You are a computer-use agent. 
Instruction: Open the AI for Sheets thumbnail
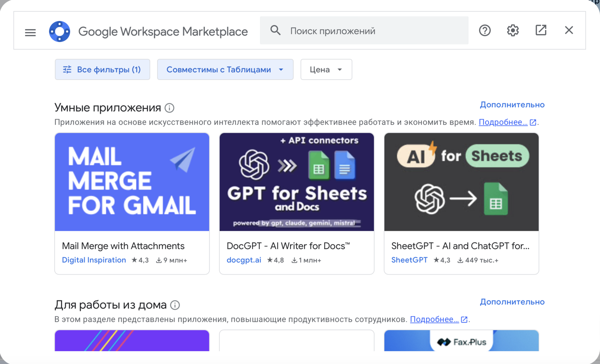[x=461, y=182]
